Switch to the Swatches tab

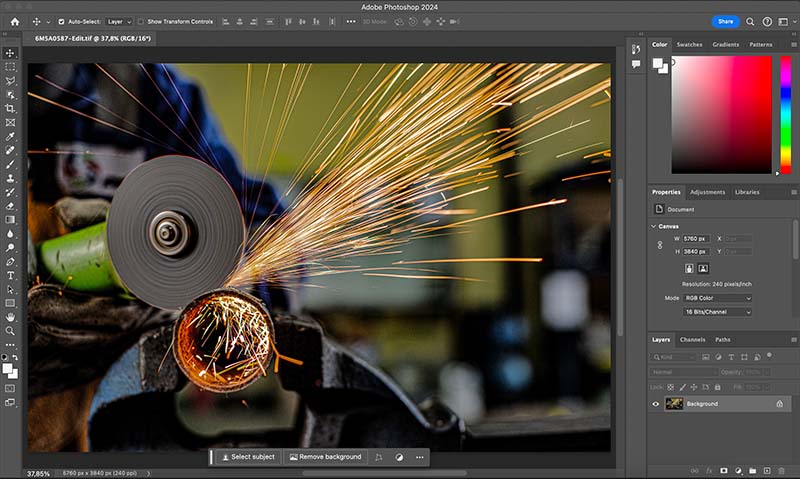coord(689,45)
